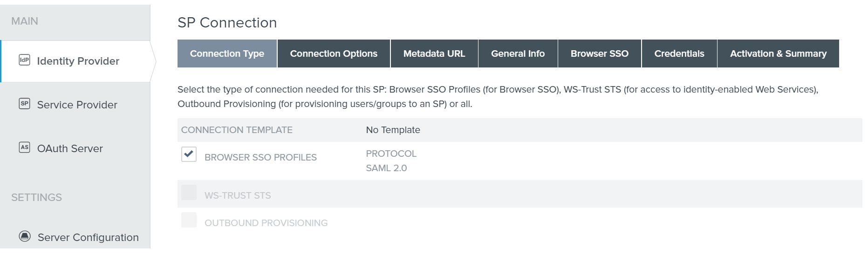This screenshot has height=261, width=868.
Task: Switch to the Credentials tab
Action: click(679, 54)
